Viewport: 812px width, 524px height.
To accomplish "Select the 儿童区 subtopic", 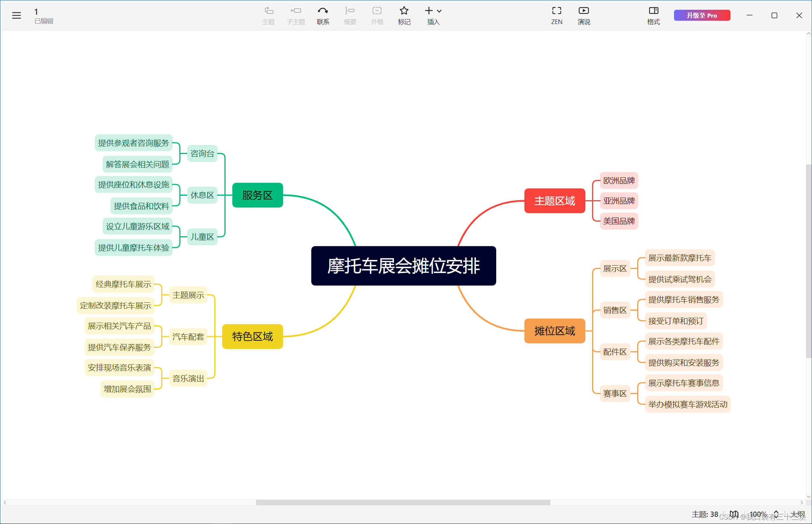I will click(x=202, y=237).
